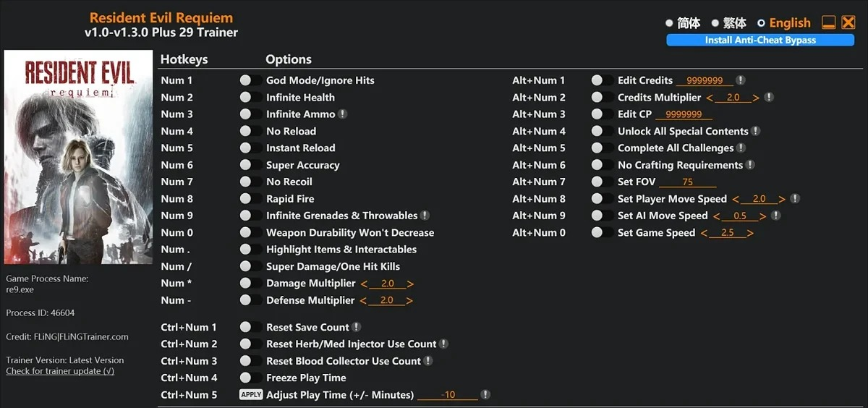Click info icon beside Adjust Play Time field

click(x=485, y=395)
